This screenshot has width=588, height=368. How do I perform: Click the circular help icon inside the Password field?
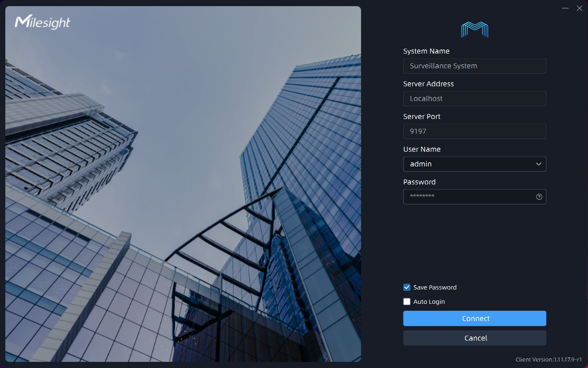tap(539, 197)
